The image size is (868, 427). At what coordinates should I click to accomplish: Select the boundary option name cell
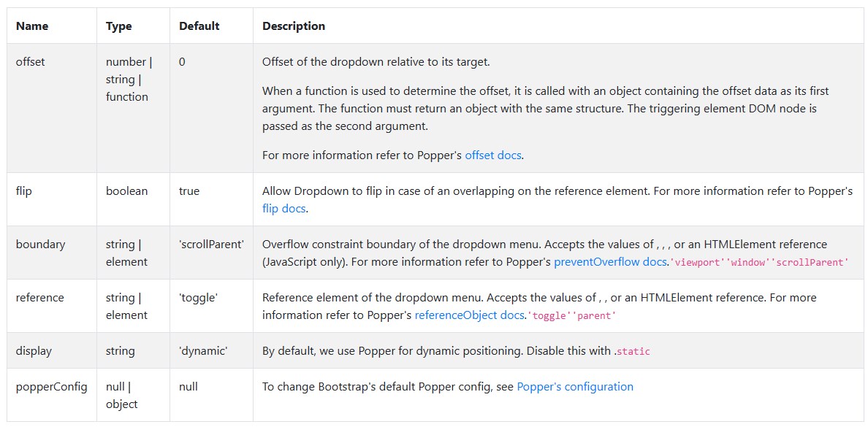click(40, 244)
